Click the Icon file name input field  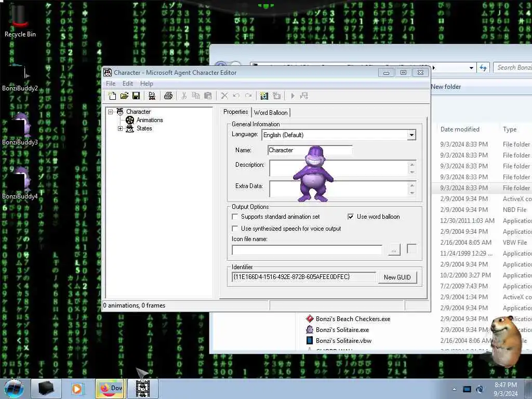click(x=307, y=250)
